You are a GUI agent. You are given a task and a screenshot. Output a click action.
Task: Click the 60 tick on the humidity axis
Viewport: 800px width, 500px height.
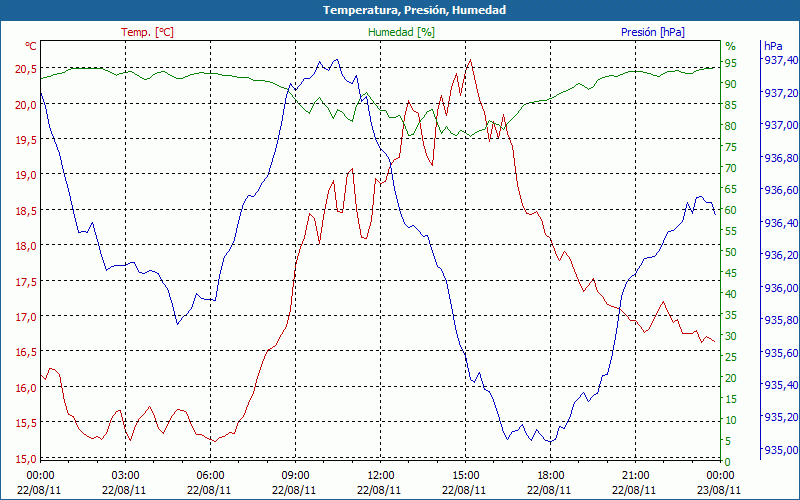[x=731, y=210]
